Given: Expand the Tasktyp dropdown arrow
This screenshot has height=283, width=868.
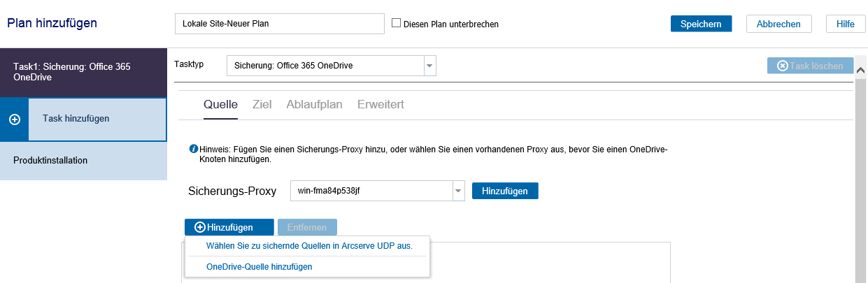Looking at the screenshot, I should (429, 66).
